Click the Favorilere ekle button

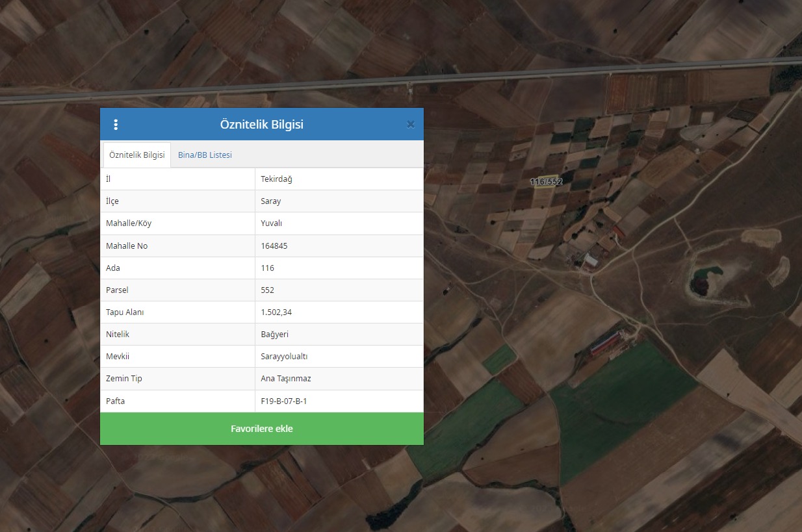coord(262,429)
